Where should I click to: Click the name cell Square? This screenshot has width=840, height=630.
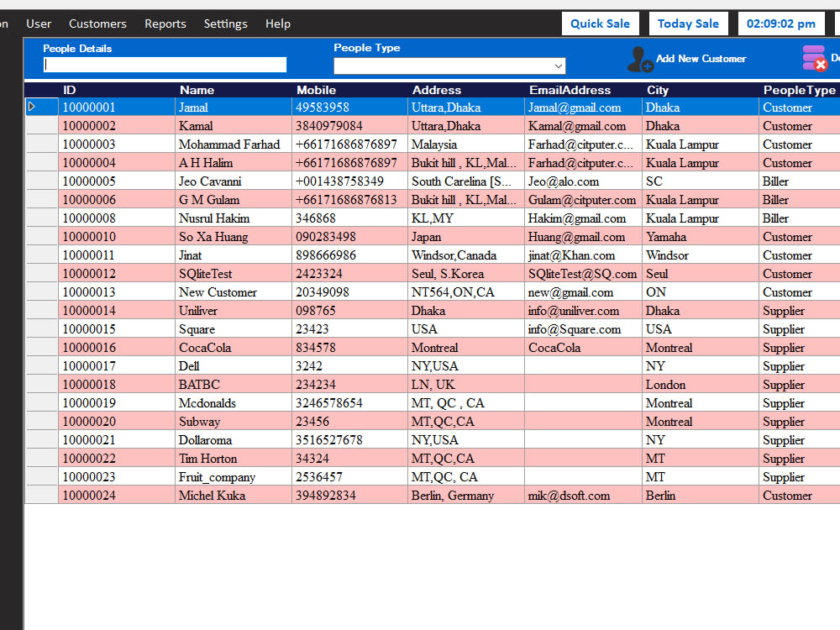click(x=234, y=329)
